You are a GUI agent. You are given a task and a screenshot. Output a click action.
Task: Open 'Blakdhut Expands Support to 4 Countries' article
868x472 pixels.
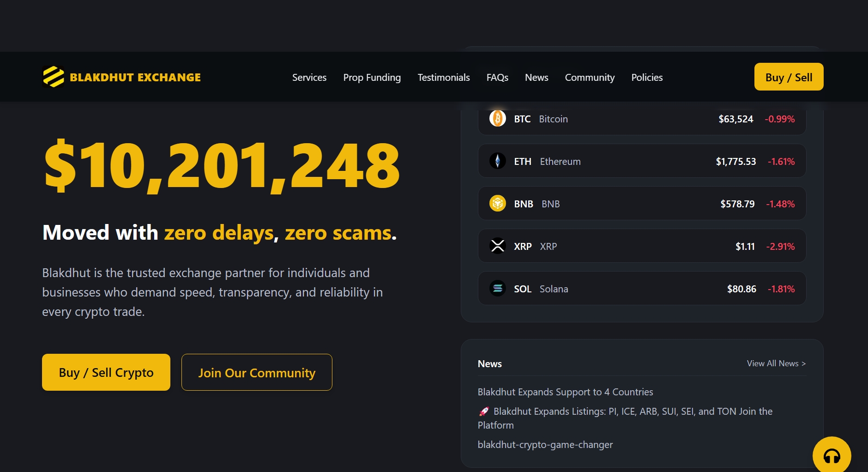point(566,392)
